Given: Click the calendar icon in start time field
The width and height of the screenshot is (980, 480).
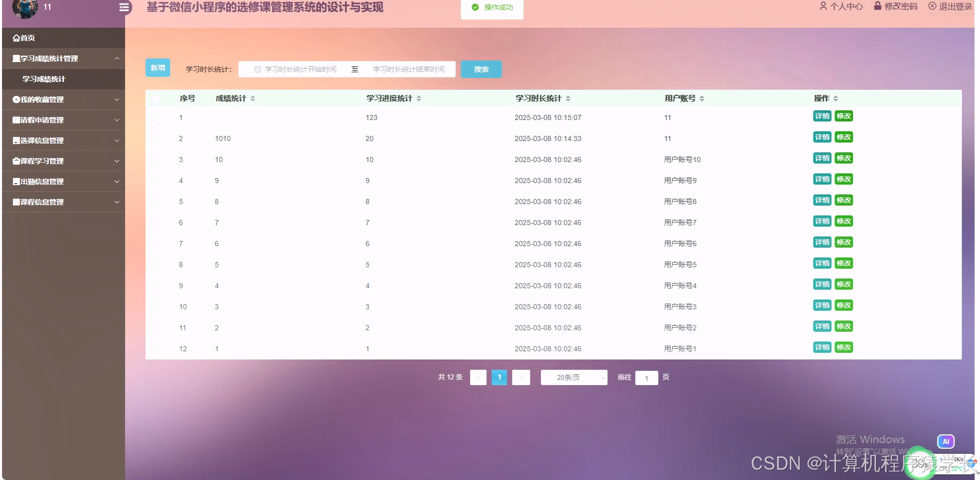Looking at the screenshot, I should pos(258,68).
